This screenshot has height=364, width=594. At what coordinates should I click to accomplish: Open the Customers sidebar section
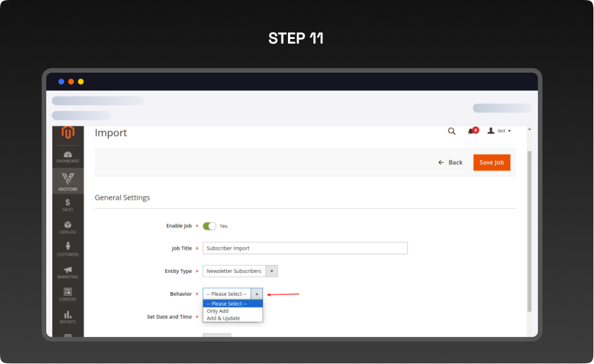(68, 250)
